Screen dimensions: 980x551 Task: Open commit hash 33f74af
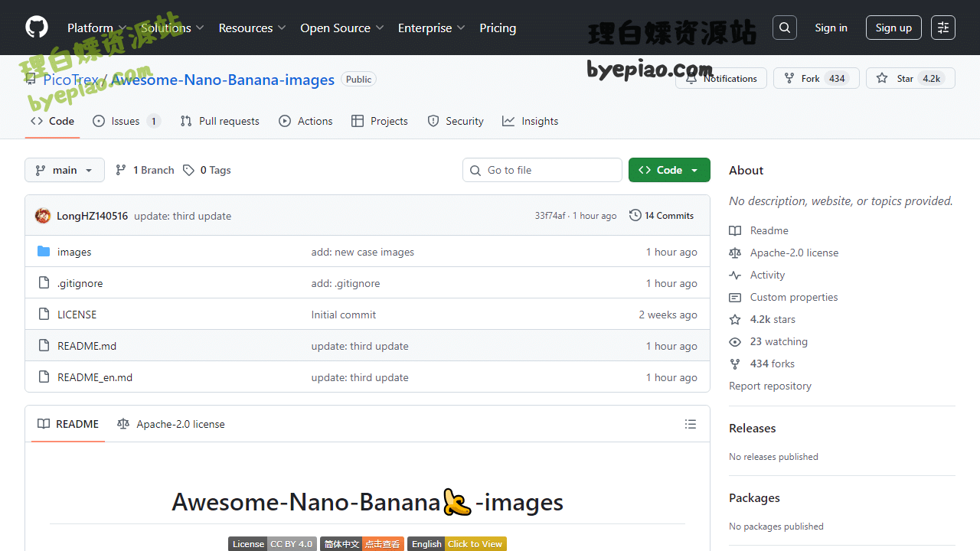pyautogui.click(x=550, y=216)
